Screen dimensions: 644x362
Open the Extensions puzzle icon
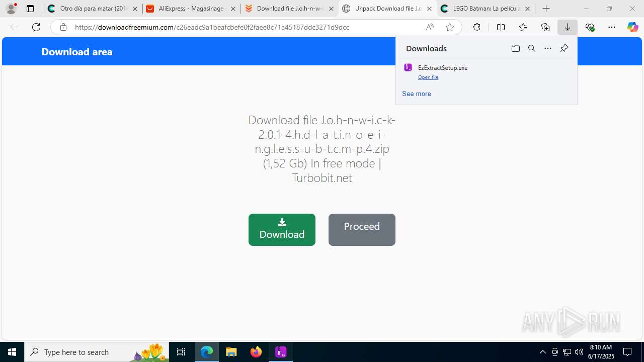[476, 27]
